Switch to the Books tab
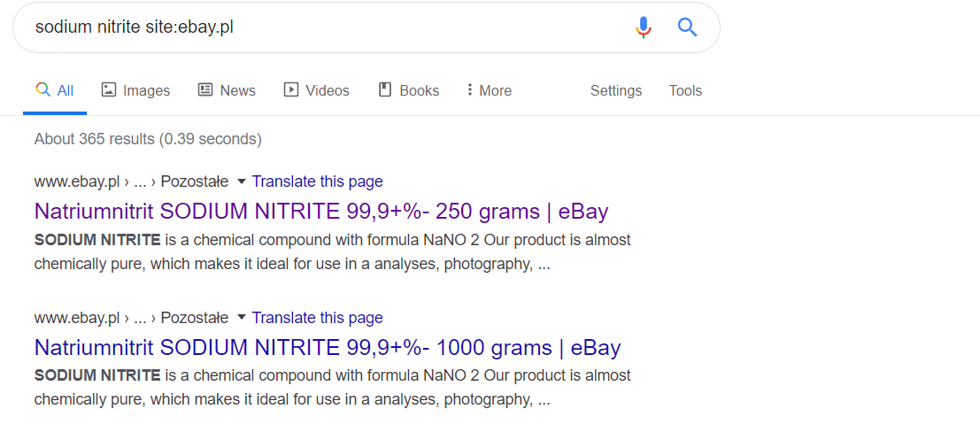The image size is (980, 440). click(x=409, y=90)
